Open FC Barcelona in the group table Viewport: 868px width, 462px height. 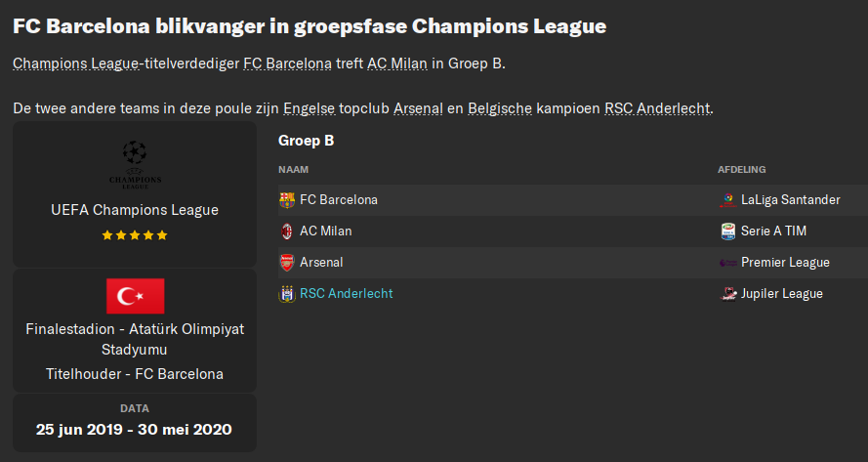[x=339, y=200]
